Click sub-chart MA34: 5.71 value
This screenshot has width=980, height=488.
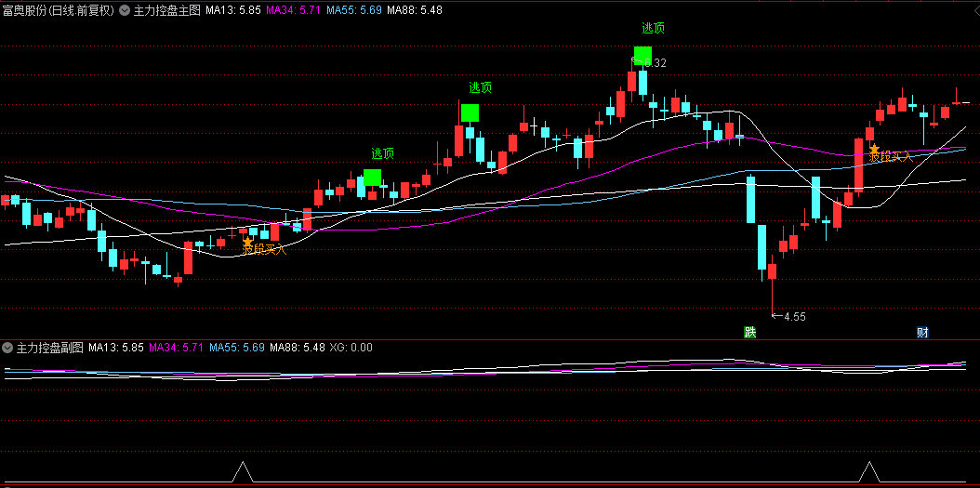click(x=177, y=348)
